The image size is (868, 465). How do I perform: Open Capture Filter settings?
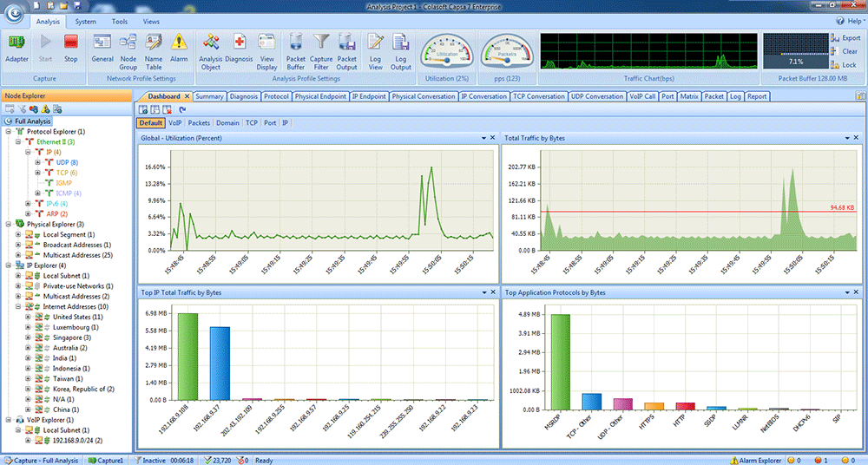click(321, 52)
